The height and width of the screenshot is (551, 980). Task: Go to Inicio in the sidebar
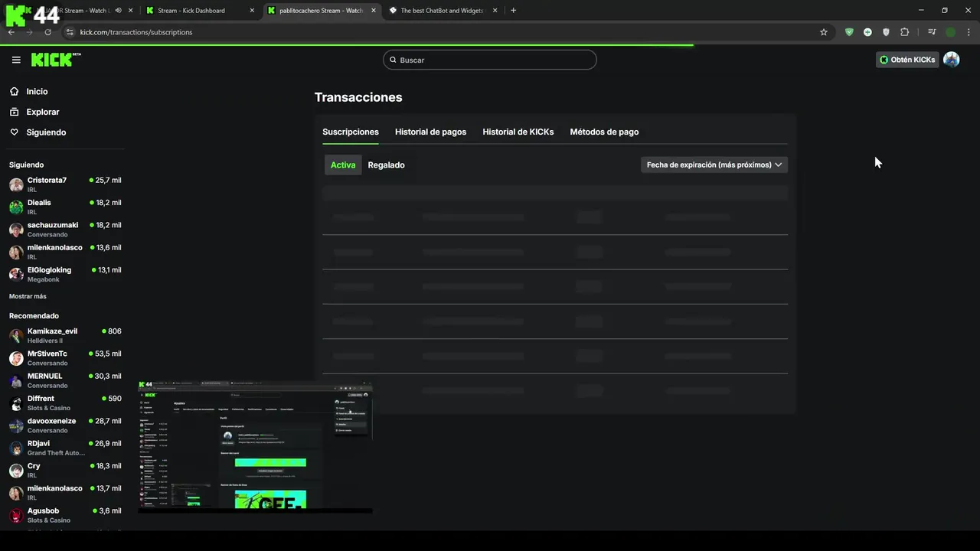click(37, 91)
